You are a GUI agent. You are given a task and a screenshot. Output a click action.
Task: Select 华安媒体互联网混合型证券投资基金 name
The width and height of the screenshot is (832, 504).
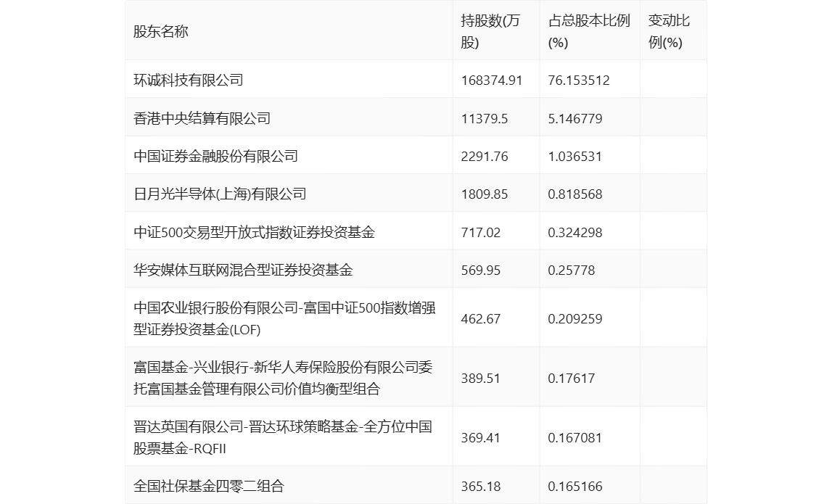(243, 270)
